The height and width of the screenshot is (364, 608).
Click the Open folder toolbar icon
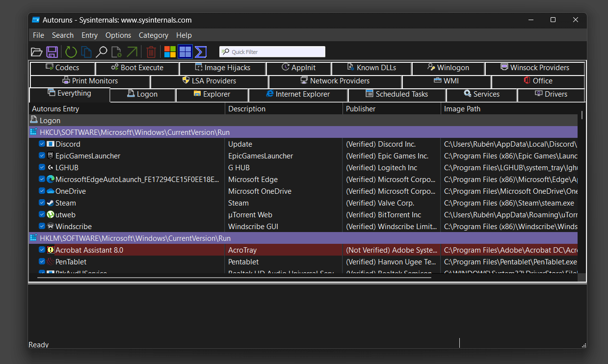37,52
